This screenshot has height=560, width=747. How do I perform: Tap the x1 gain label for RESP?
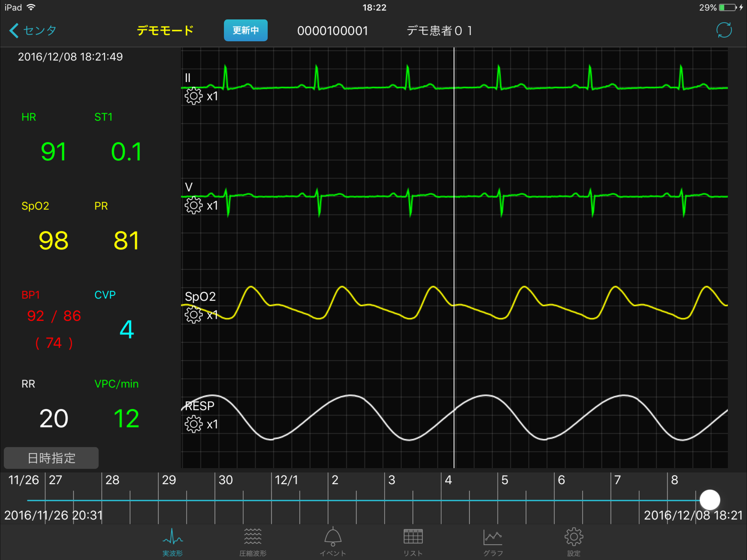tap(212, 425)
